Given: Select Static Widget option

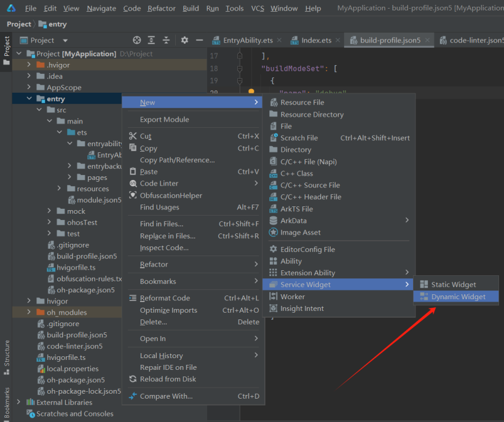Looking at the screenshot, I should tap(456, 284).
